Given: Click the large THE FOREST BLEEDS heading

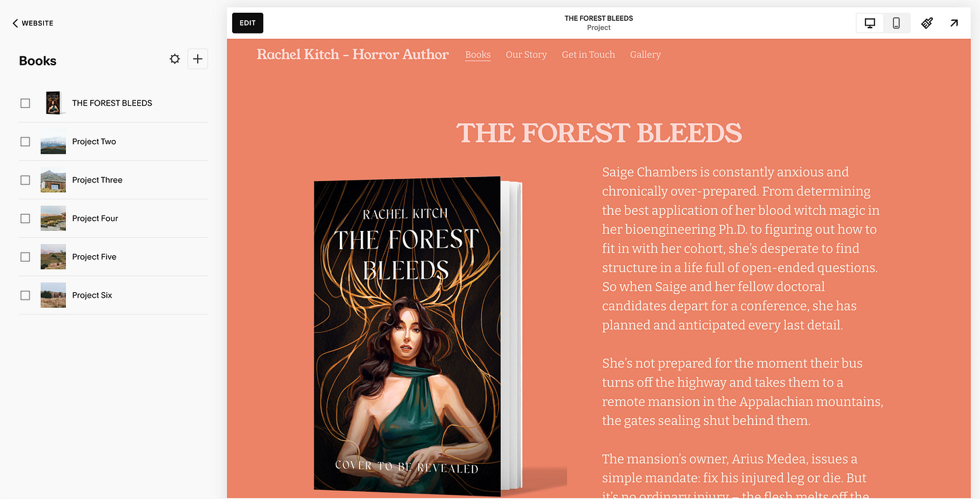Looking at the screenshot, I should pyautogui.click(x=599, y=133).
